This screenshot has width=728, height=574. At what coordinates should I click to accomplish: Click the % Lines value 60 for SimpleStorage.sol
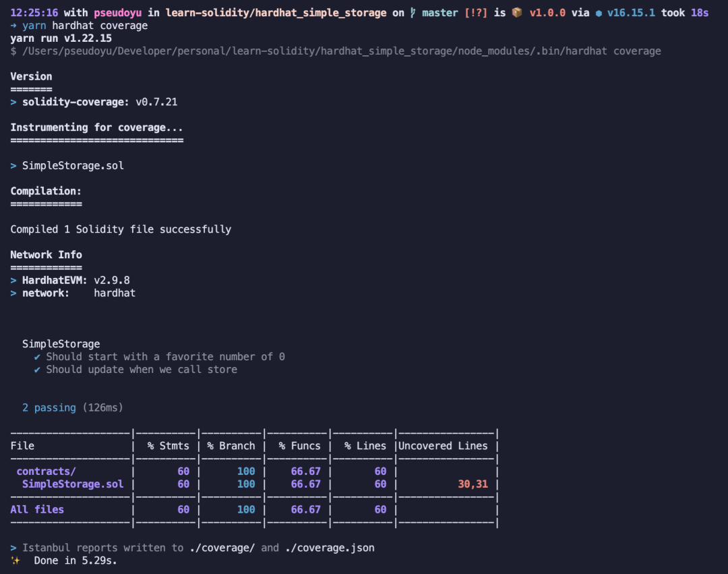click(380, 484)
